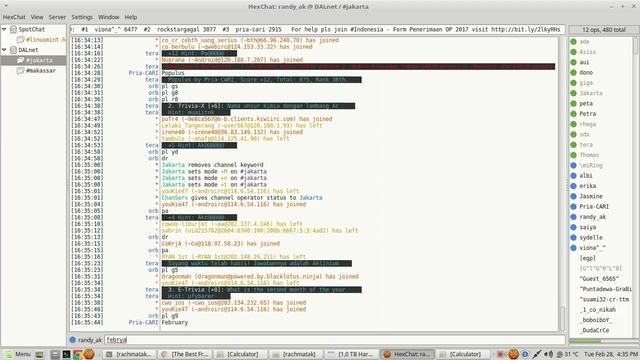The image size is (640, 360).
Task: Collapse the DALnet network tree
Action: [4, 50]
